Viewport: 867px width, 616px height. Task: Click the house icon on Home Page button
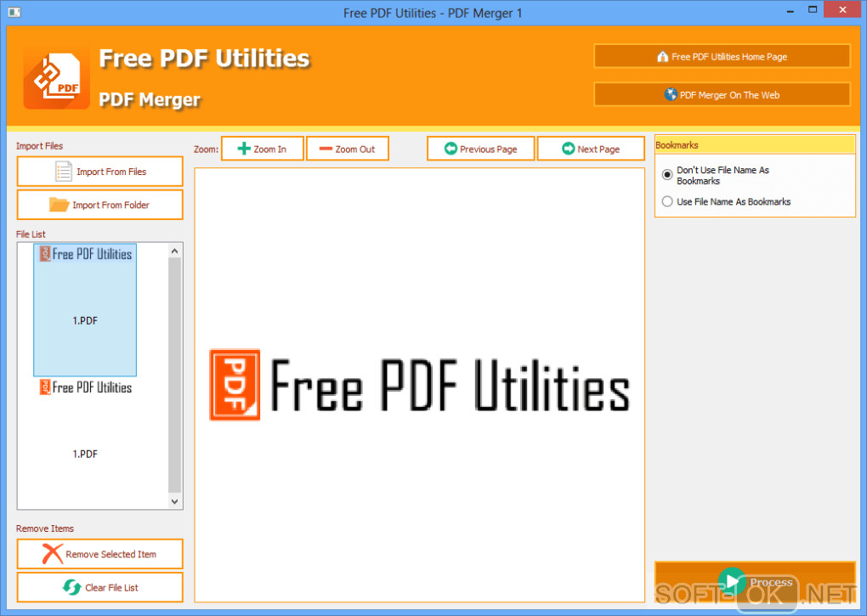point(662,56)
